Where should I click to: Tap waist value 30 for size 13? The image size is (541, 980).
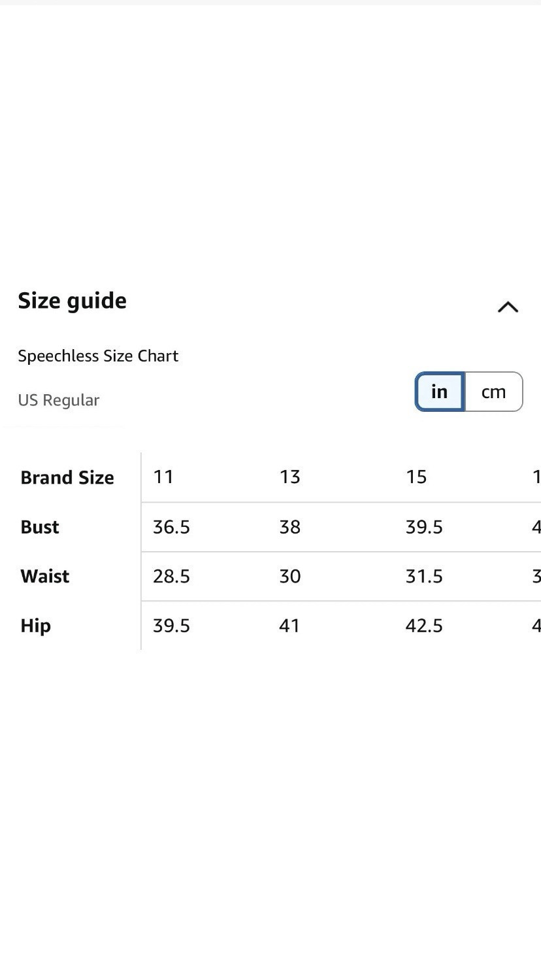[290, 577]
